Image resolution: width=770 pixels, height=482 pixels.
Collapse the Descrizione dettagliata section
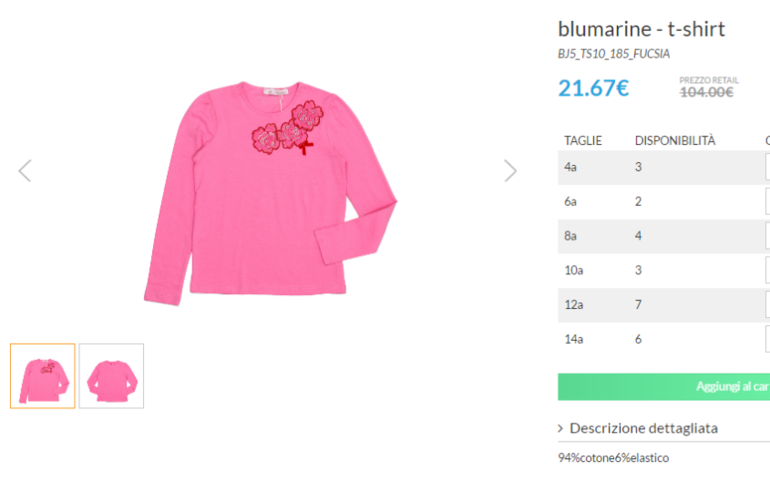click(x=643, y=428)
